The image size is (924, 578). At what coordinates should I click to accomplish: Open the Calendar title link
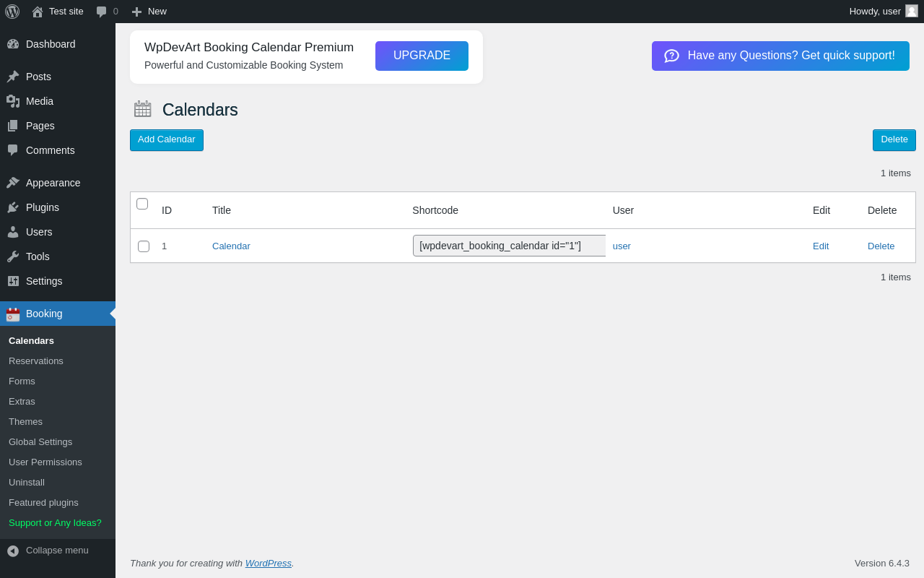[x=231, y=246]
